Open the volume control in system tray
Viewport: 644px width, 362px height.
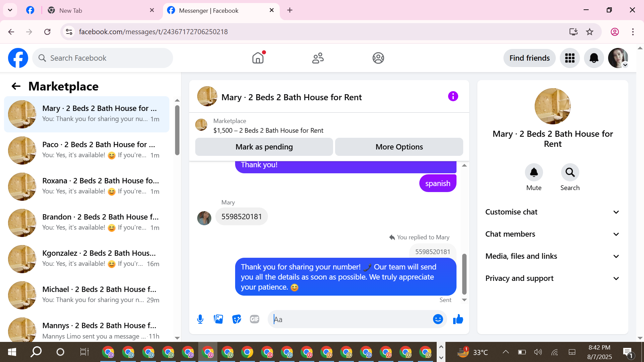coord(538,352)
